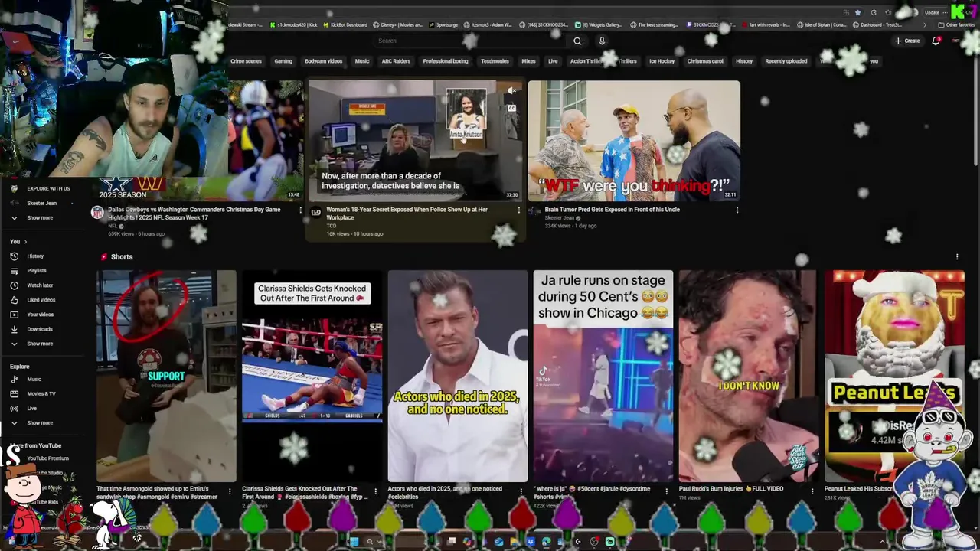Viewport: 980px width, 551px height.
Task: Open the Brain Tumor Pred Gets Exposed title
Action: point(612,210)
